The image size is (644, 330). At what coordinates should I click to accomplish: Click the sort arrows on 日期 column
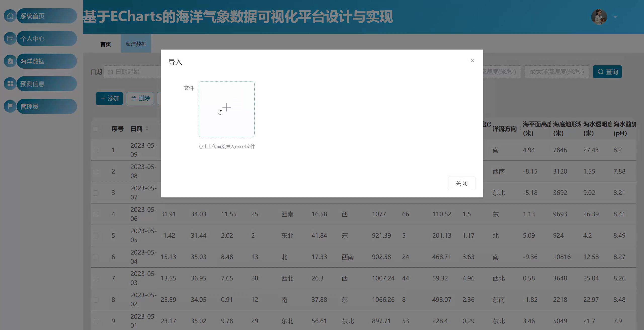147,128
